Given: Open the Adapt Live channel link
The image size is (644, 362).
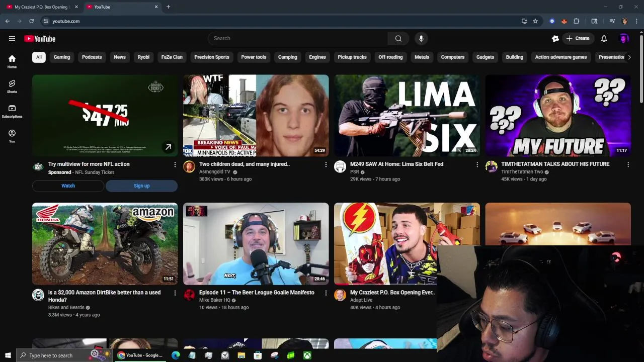Looking at the screenshot, I should click(361, 300).
